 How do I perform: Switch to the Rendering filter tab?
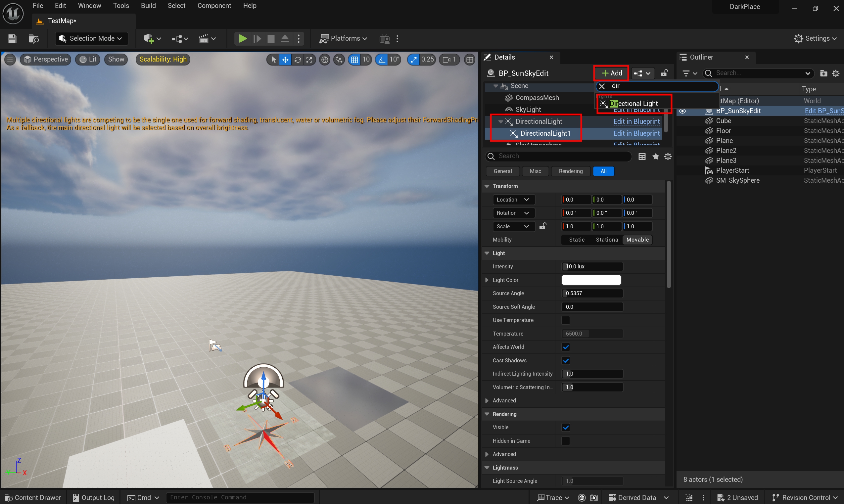(570, 171)
